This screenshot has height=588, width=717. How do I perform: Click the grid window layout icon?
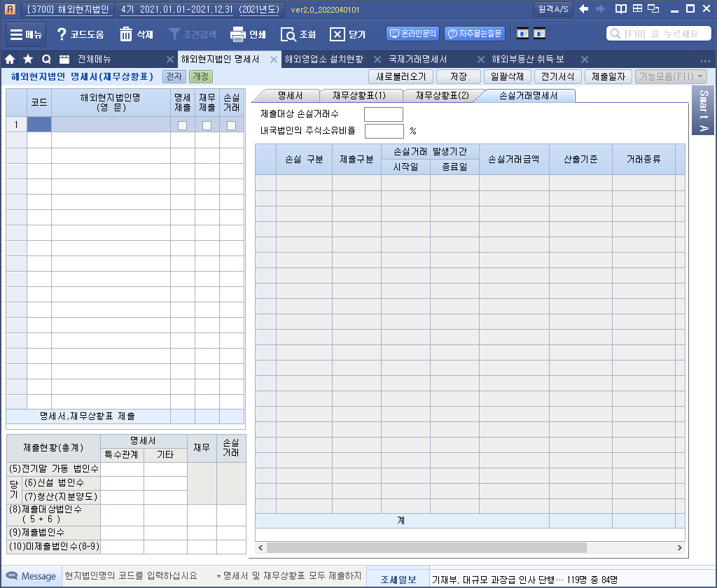click(637, 8)
